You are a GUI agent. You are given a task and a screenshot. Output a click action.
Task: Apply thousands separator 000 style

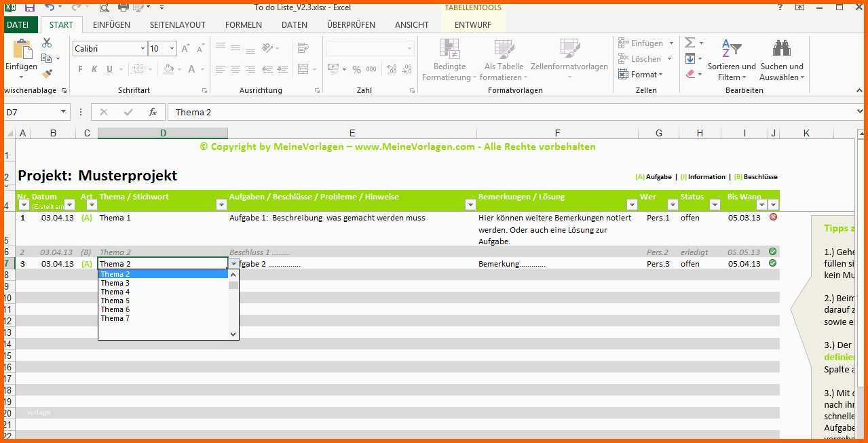click(371, 69)
